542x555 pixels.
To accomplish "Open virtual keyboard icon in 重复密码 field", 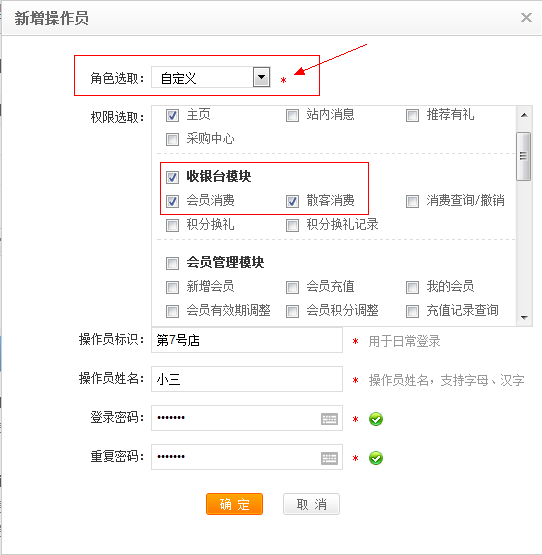I will [x=329, y=458].
